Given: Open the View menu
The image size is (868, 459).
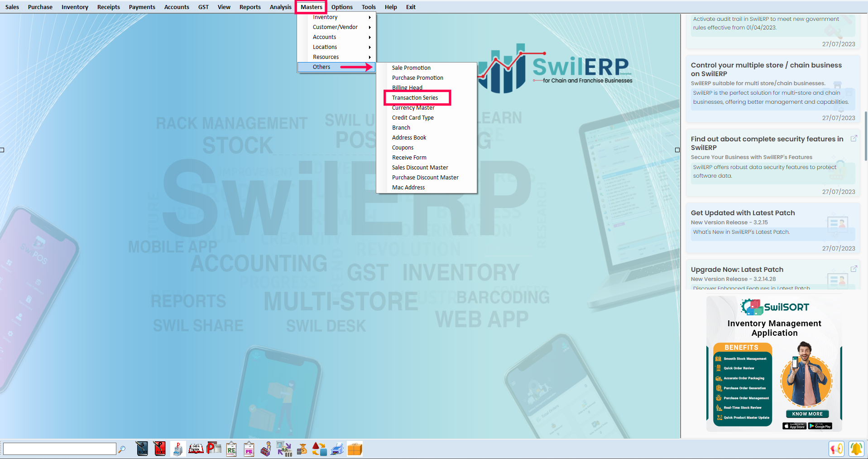Looking at the screenshot, I should (224, 7).
